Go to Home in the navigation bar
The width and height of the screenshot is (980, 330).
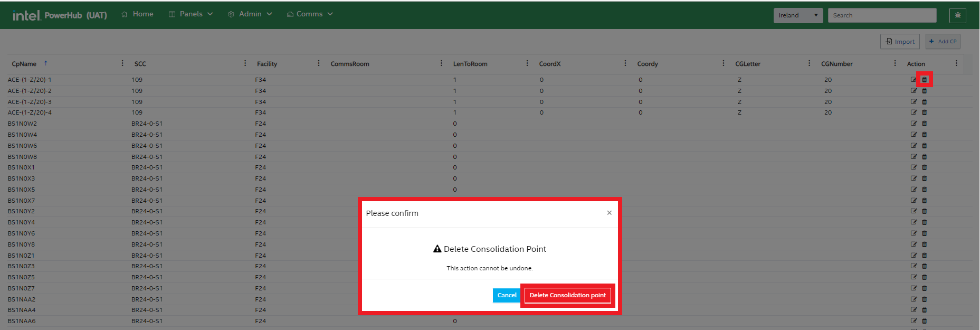[x=137, y=14]
